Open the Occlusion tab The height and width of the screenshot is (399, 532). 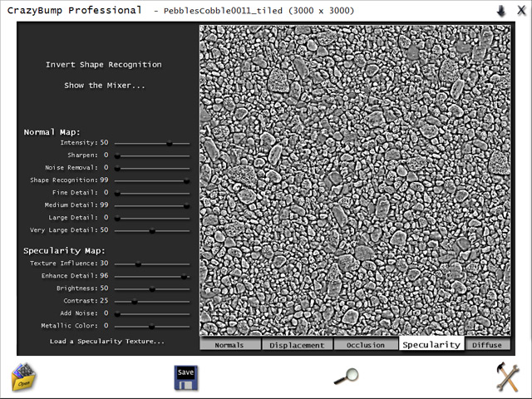pos(366,345)
